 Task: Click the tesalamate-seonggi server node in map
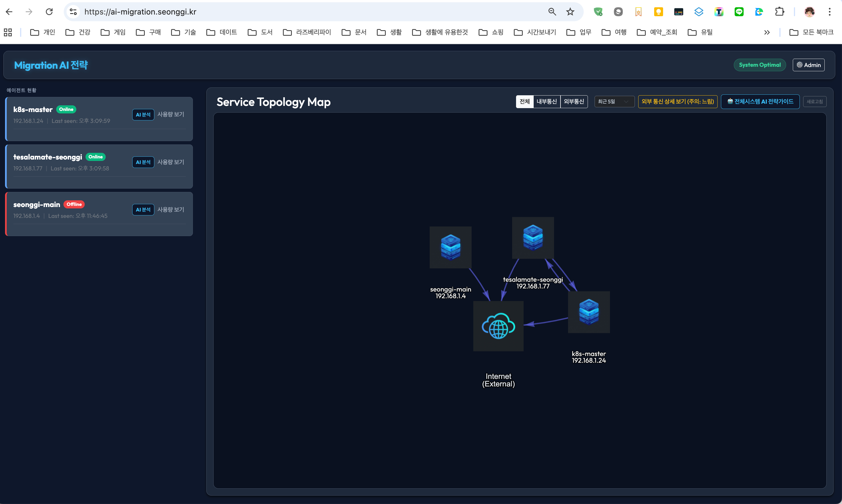533,238
